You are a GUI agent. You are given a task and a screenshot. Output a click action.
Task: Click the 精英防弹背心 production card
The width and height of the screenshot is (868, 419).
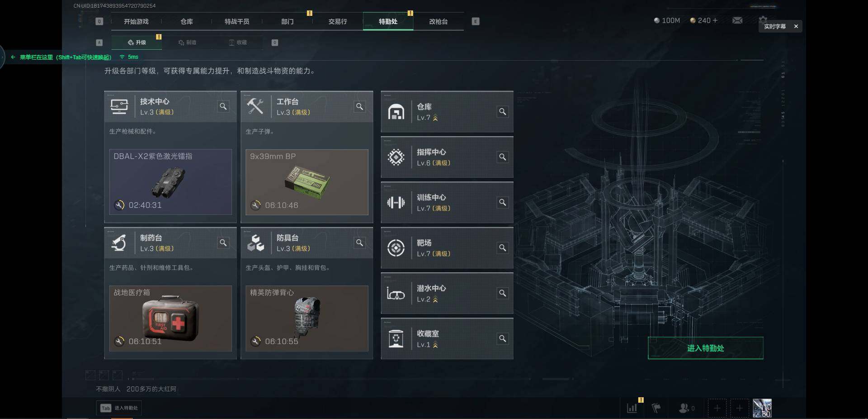click(307, 319)
